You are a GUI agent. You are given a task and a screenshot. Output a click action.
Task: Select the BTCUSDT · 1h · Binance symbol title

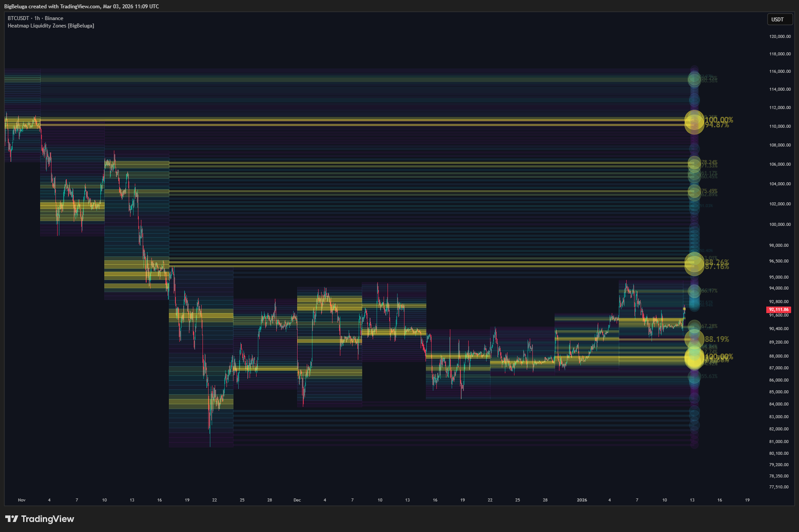(35, 18)
